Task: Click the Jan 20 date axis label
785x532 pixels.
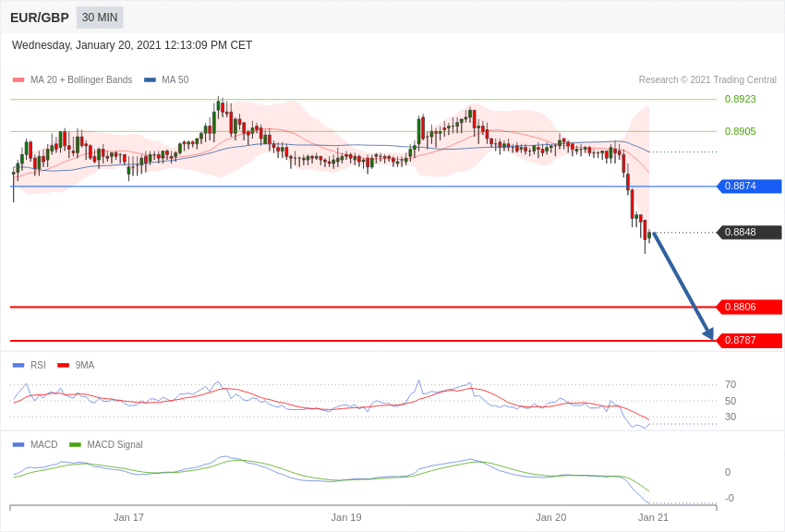Action: pos(550,517)
